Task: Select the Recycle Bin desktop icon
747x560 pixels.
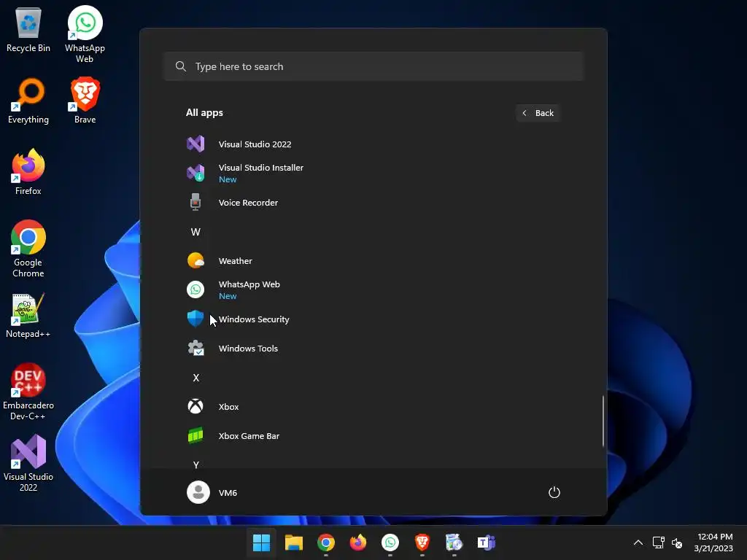Action: coord(28,31)
